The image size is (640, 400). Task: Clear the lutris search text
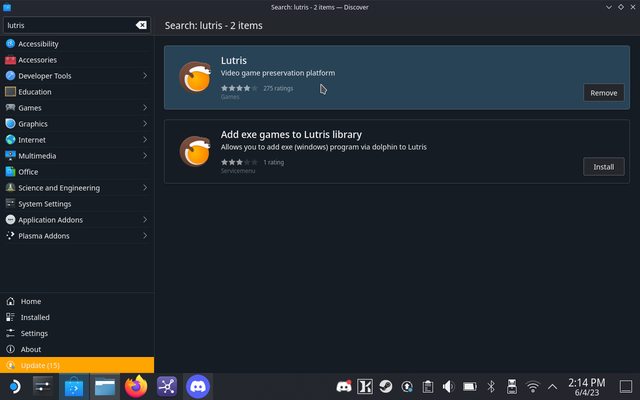(141, 25)
